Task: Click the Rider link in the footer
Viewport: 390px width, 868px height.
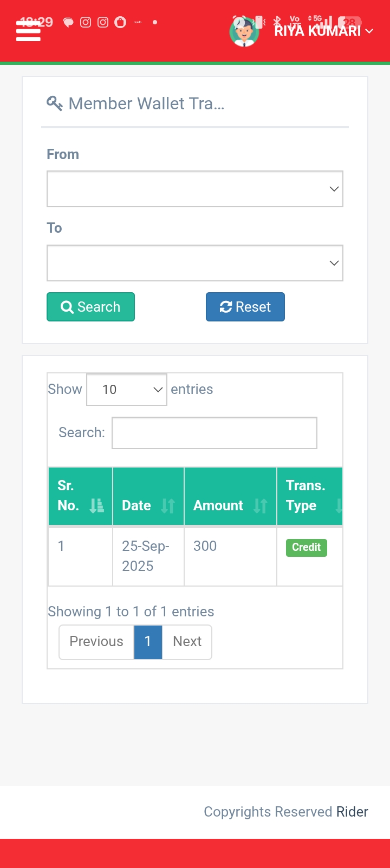Action: click(352, 812)
